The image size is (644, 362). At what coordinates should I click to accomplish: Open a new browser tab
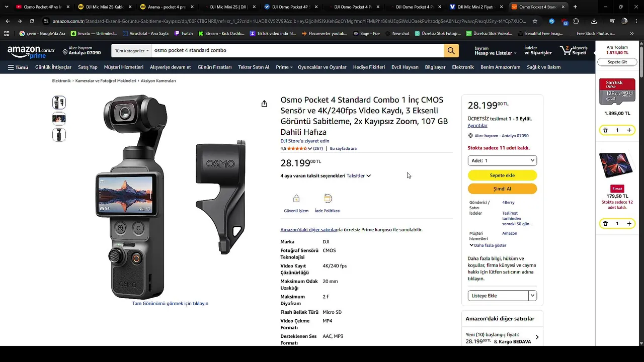[x=575, y=7]
